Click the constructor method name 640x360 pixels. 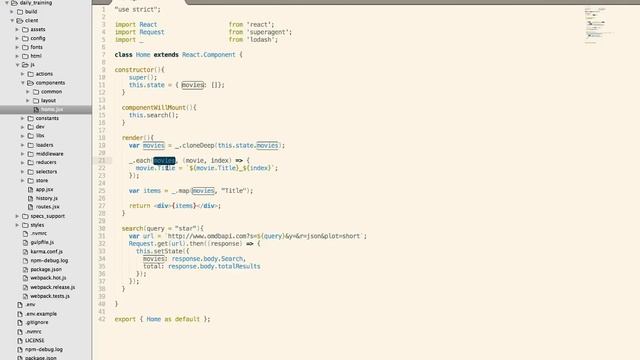tap(134, 70)
